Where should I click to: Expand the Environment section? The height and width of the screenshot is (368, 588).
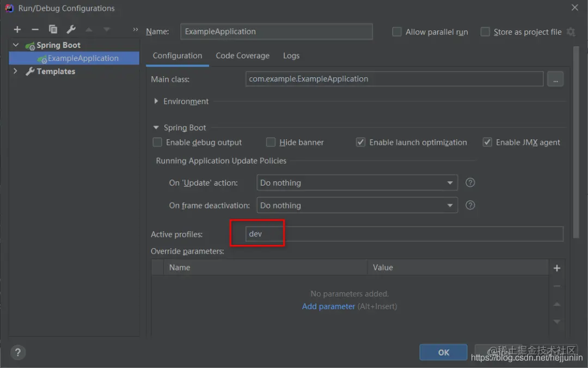pyautogui.click(x=156, y=101)
